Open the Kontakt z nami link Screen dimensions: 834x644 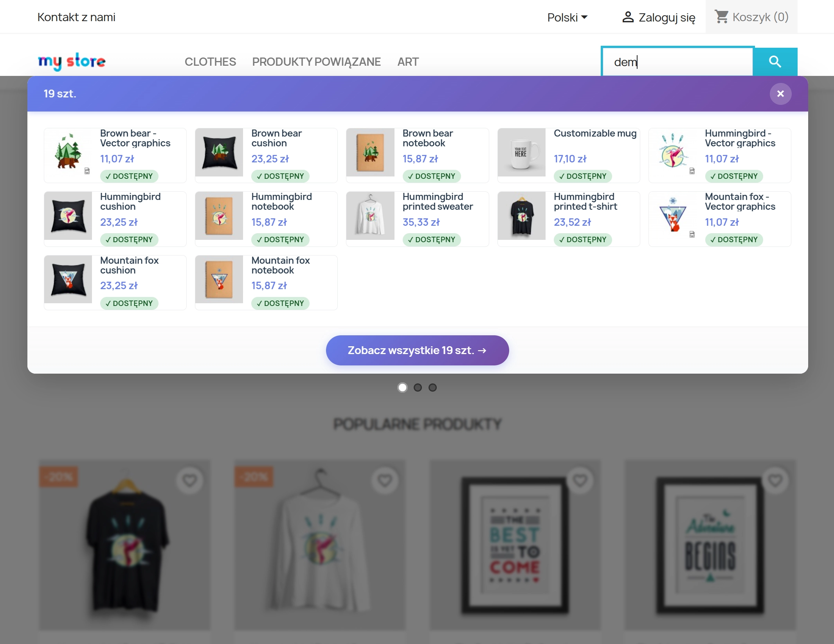point(76,16)
